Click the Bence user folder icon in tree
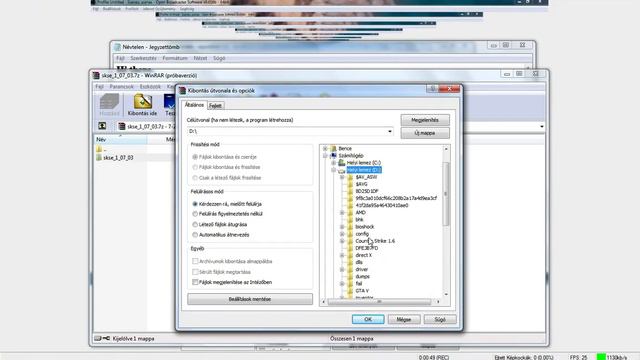This screenshot has width=640, height=360. 333,149
